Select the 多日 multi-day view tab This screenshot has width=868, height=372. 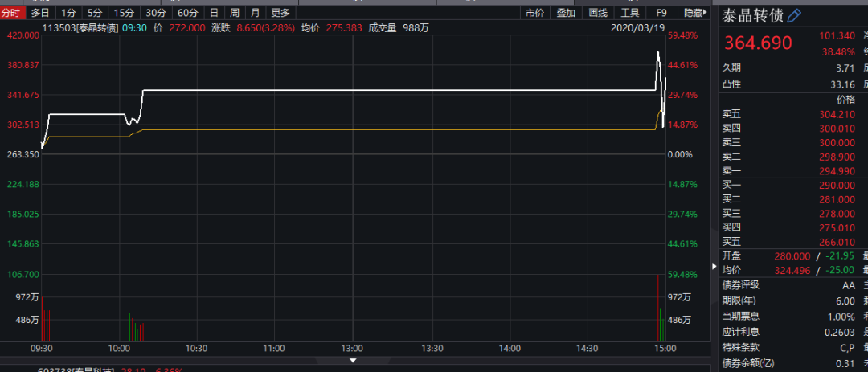(40, 13)
